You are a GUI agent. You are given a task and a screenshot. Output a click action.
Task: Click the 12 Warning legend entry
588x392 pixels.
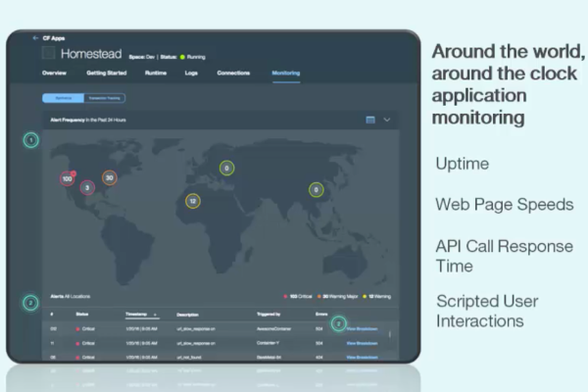377,296
